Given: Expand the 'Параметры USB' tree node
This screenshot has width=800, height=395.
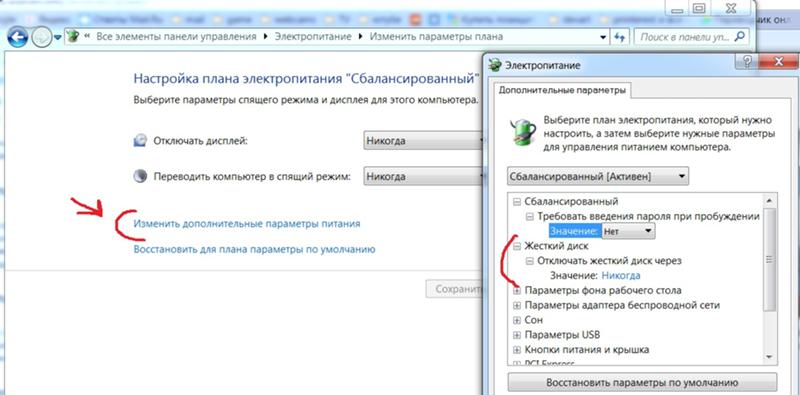Looking at the screenshot, I should [516, 335].
